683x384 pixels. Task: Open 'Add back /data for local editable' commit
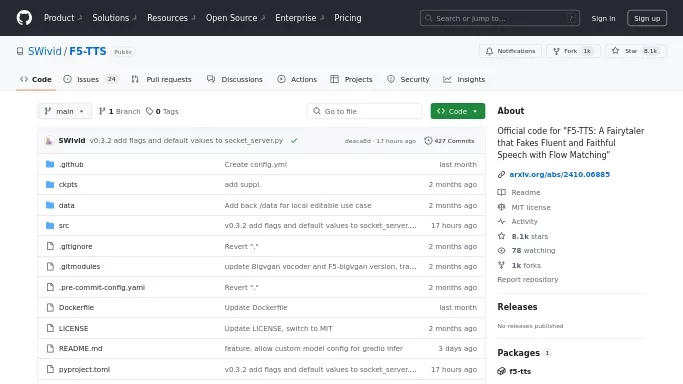[x=298, y=205]
